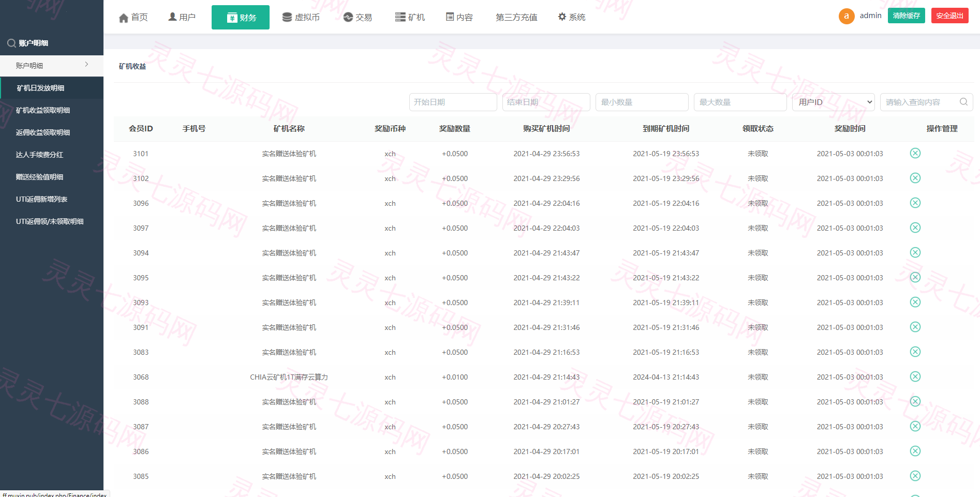Open the 首页 home menu
This screenshot has width=980, height=497.
point(133,18)
